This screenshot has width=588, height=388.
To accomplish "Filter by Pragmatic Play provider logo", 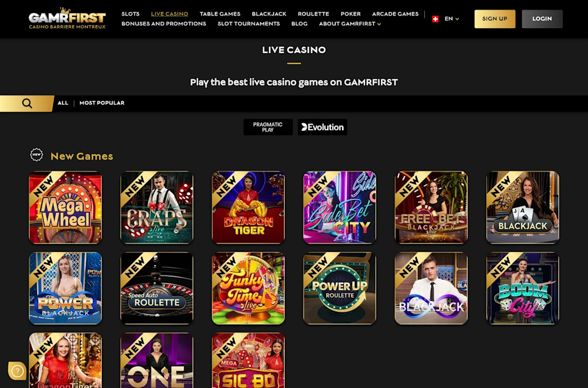I will [x=268, y=127].
